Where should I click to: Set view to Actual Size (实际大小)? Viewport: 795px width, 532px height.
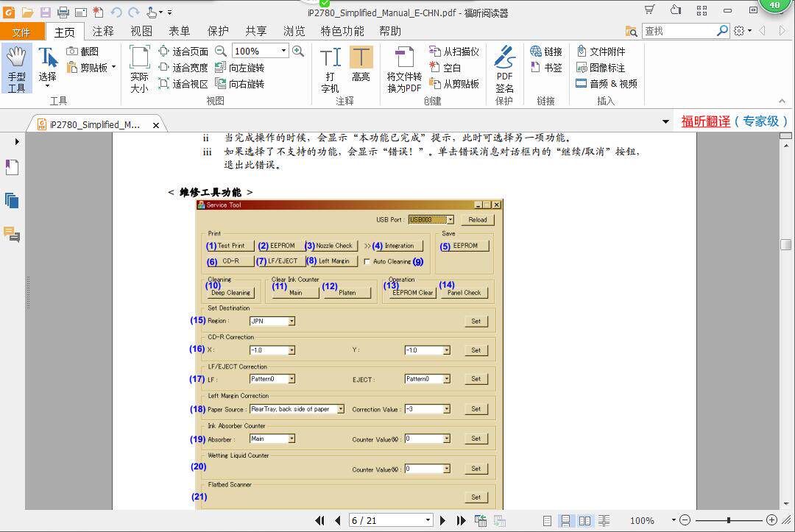coord(139,69)
